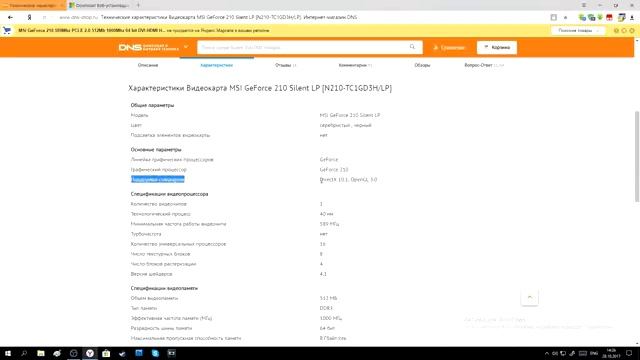Click the 'Спецификации видеопамяти' section heading
Image resolution: width=640 pixels, height=360 pixels.
164,288
